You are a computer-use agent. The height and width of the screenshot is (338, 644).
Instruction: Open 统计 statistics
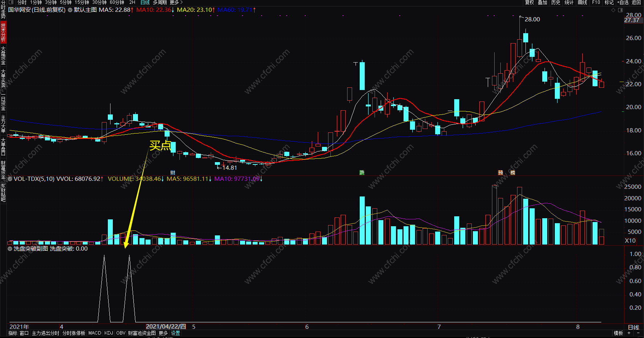569,2
